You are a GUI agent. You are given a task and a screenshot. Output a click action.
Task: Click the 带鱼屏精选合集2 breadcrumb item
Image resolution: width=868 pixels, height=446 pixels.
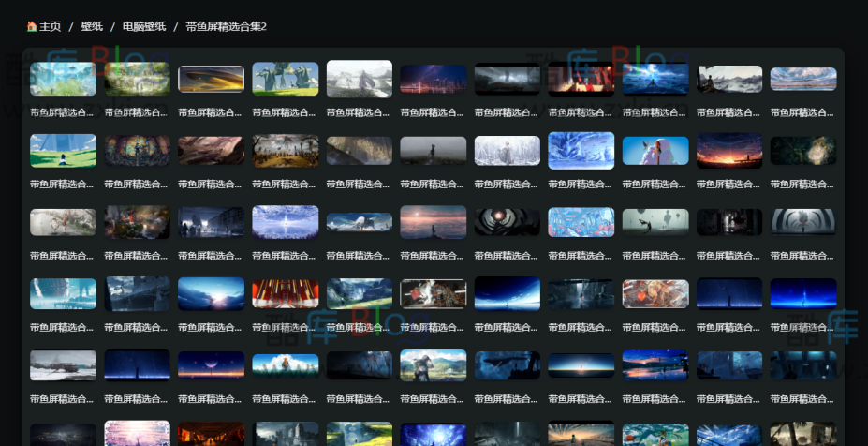(226, 26)
